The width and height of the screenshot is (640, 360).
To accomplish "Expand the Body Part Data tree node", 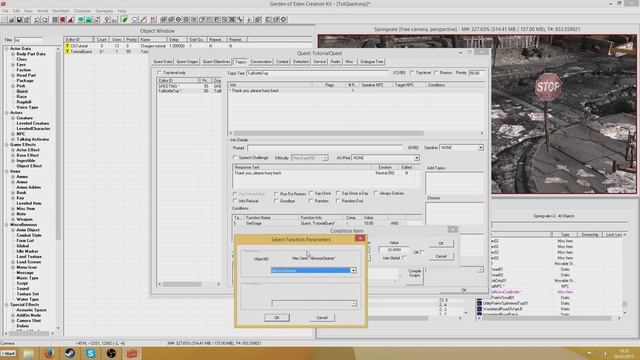I will (x=13, y=54).
